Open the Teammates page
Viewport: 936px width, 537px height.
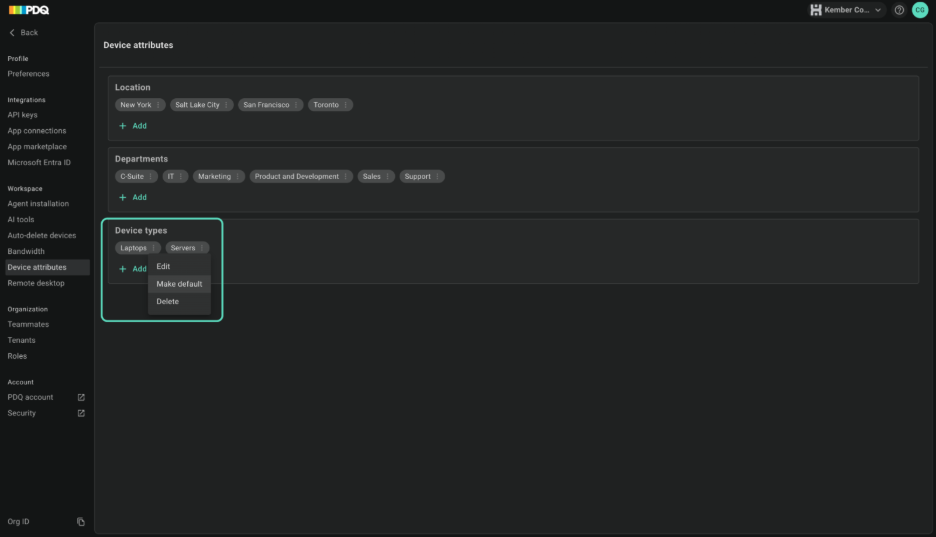coord(28,325)
